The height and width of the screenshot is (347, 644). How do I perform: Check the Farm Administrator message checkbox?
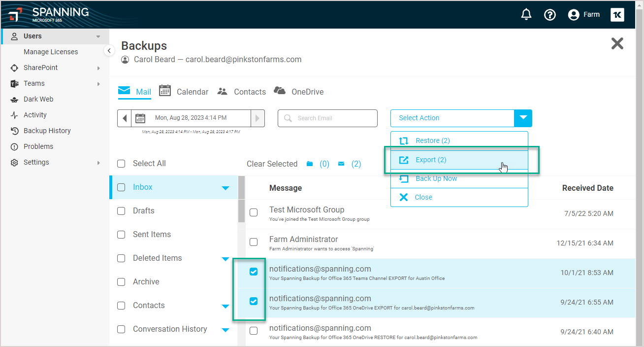coord(254,243)
